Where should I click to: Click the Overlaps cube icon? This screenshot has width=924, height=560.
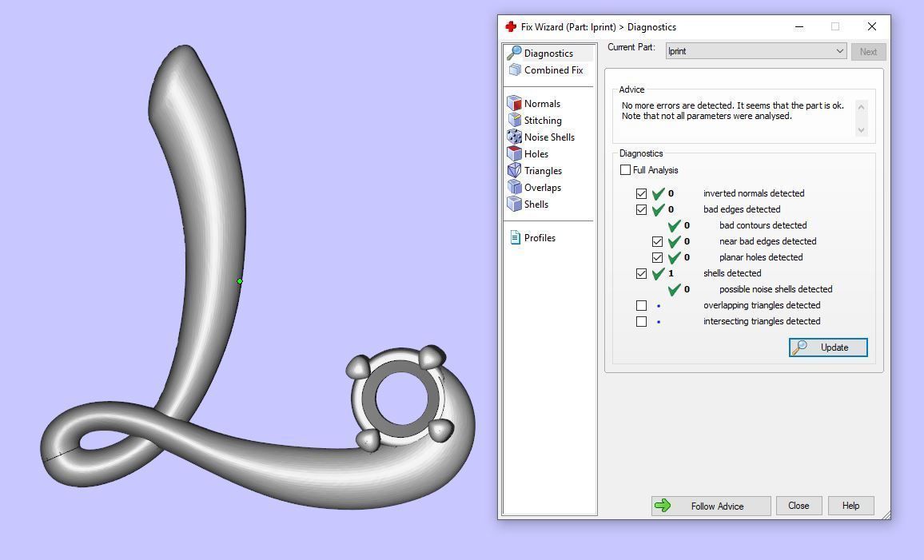pos(515,187)
